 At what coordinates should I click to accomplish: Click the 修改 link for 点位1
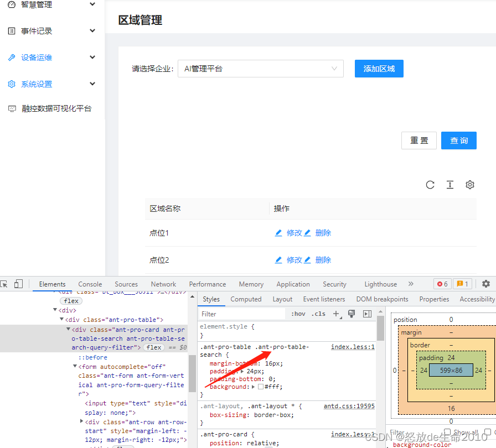click(x=293, y=232)
